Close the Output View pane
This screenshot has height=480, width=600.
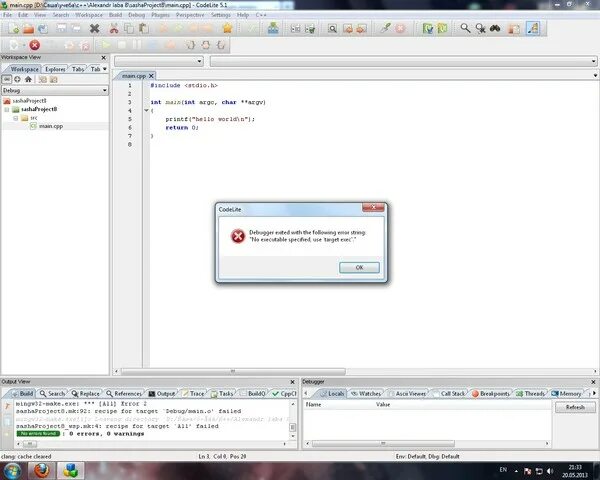tap(292, 382)
